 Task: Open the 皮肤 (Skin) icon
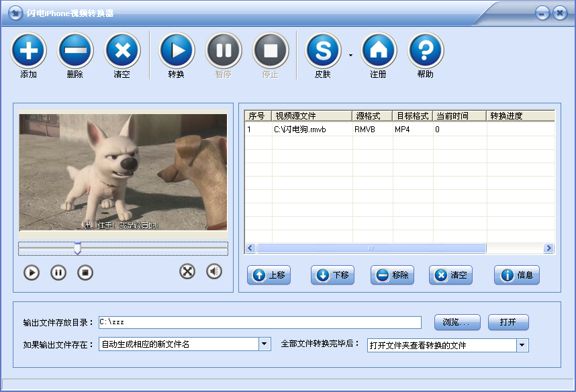click(x=324, y=51)
